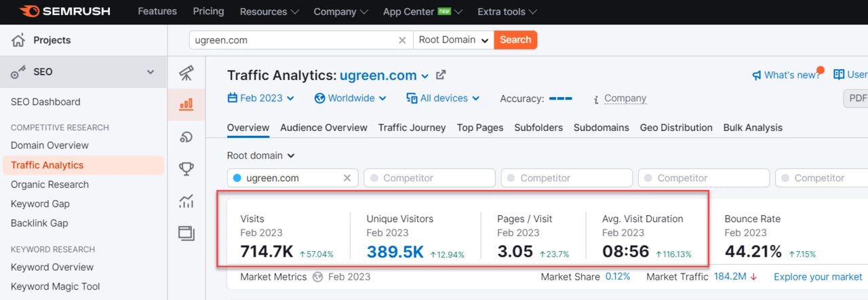868x300 pixels.
Task: Switch to the Audience Overview tab
Action: pyautogui.click(x=323, y=128)
